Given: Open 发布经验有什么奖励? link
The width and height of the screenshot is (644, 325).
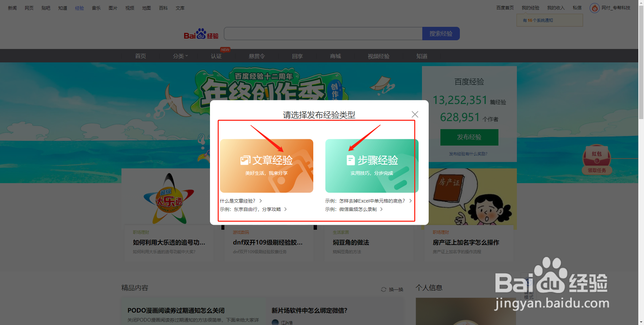Looking at the screenshot, I should [x=468, y=154].
